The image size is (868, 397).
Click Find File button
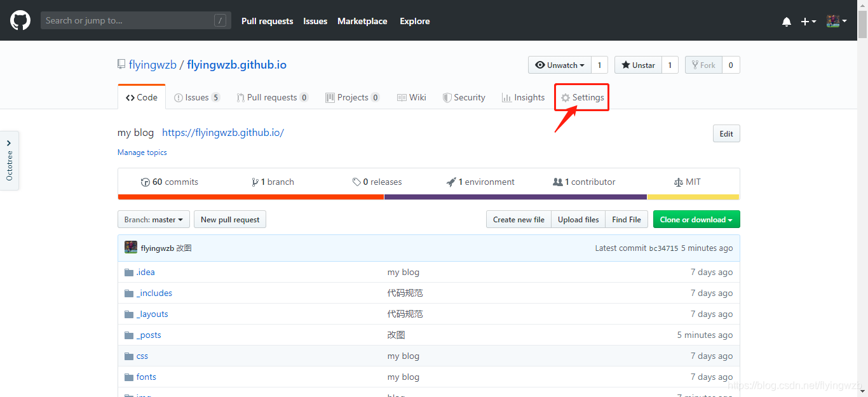(x=627, y=219)
